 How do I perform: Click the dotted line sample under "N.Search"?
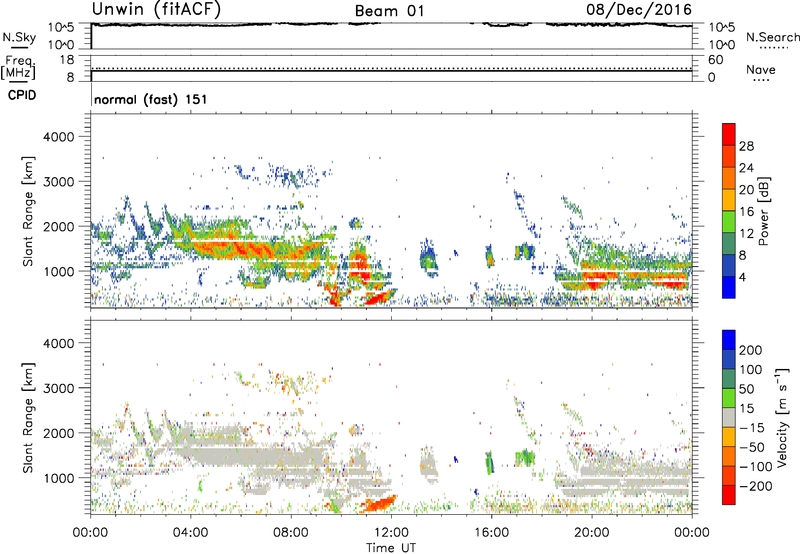tap(773, 47)
